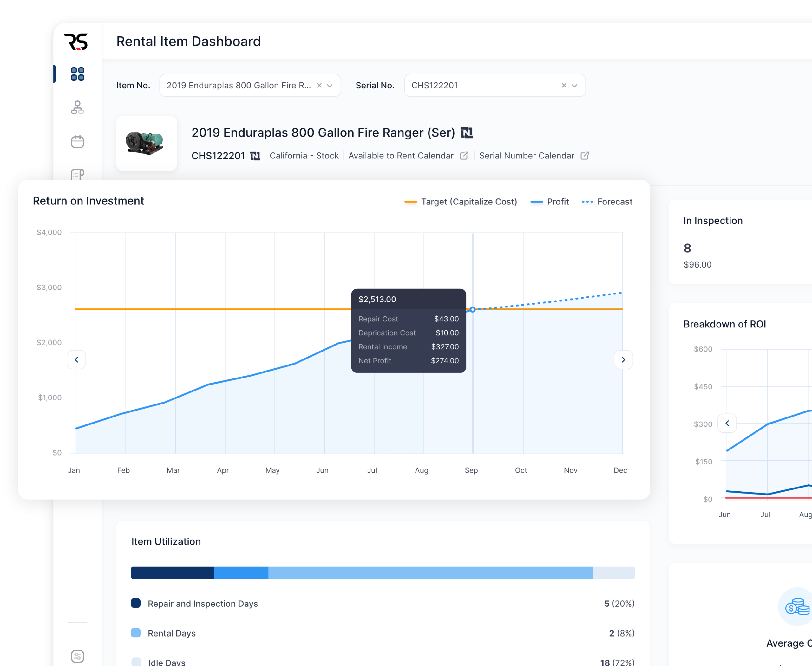Click the Repair Cost $43.00 row
This screenshot has height=666, width=812.
tap(409, 319)
